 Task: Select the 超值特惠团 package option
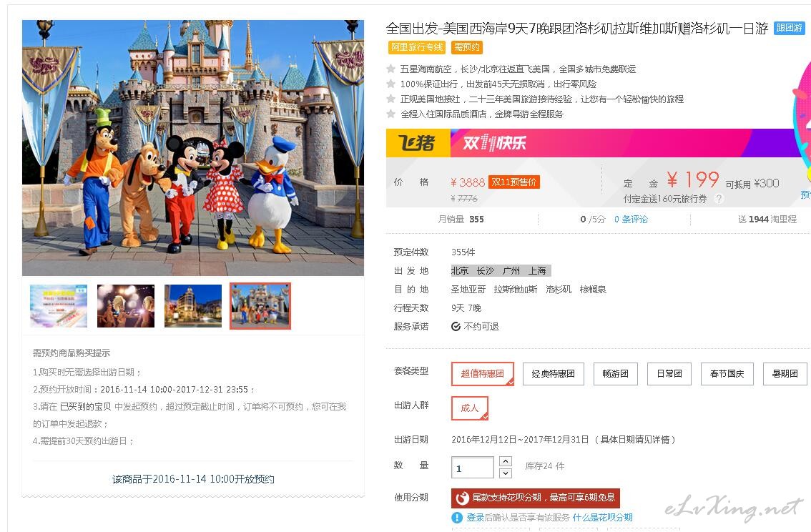[483, 374]
